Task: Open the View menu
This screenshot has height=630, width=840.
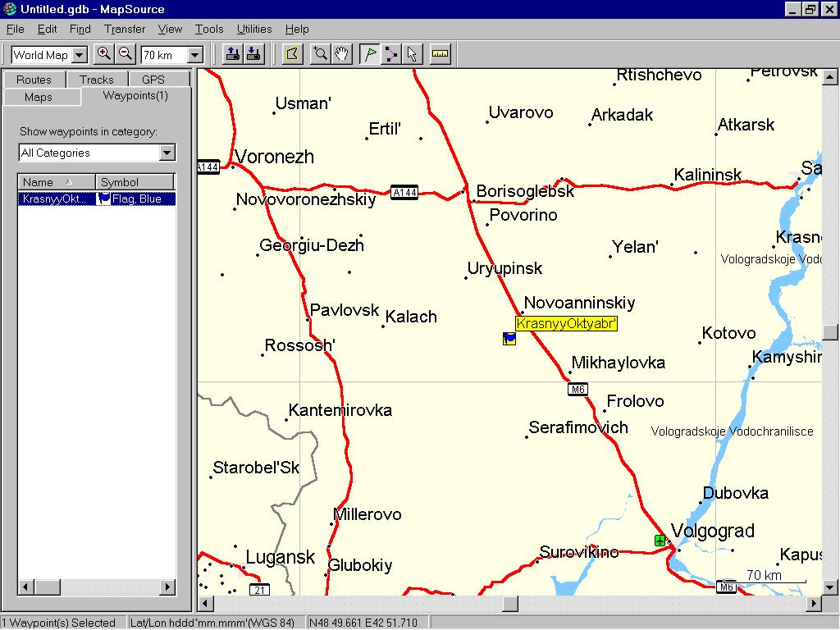Action: (170, 29)
